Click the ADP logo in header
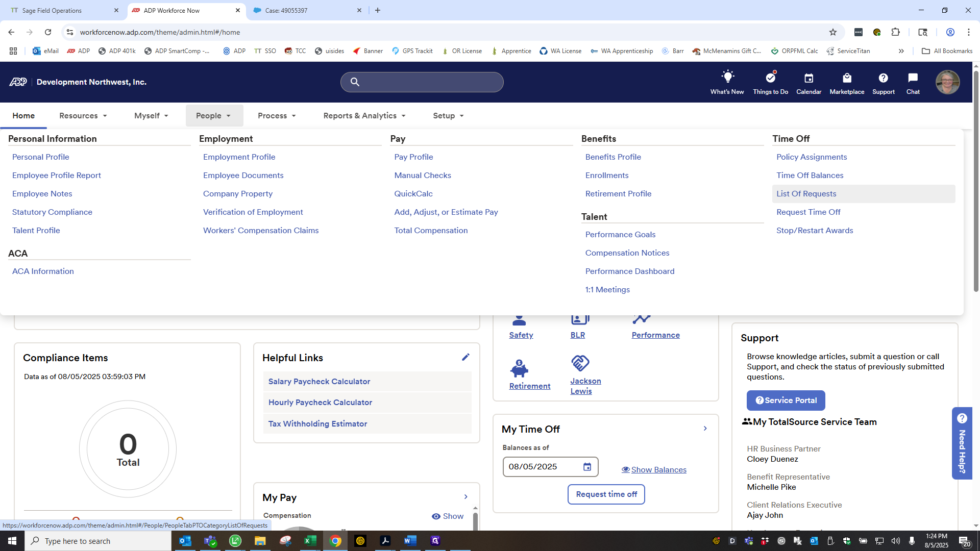This screenshot has height=551, width=980. pyautogui.click(x=18, y=82)
